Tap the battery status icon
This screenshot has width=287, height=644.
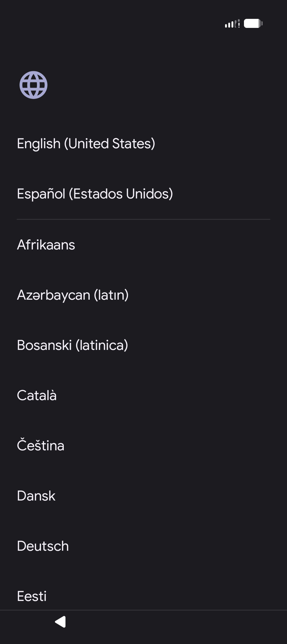253,24
